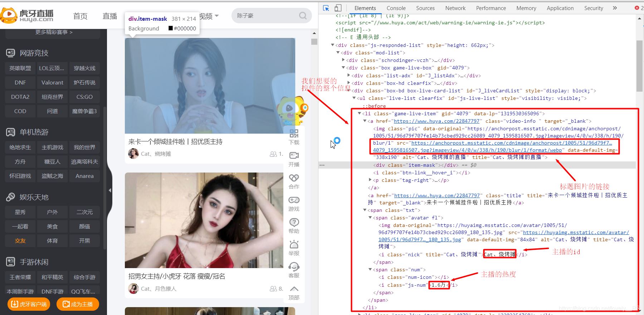The image size is (644, 315).
Task: Collapse the div js-responded-list node
Action: coord(332,45)
